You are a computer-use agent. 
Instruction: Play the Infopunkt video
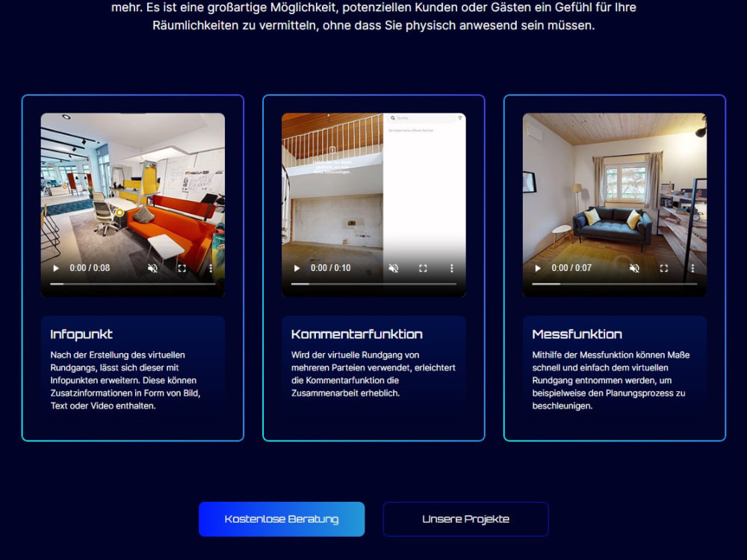click(56, 268)
